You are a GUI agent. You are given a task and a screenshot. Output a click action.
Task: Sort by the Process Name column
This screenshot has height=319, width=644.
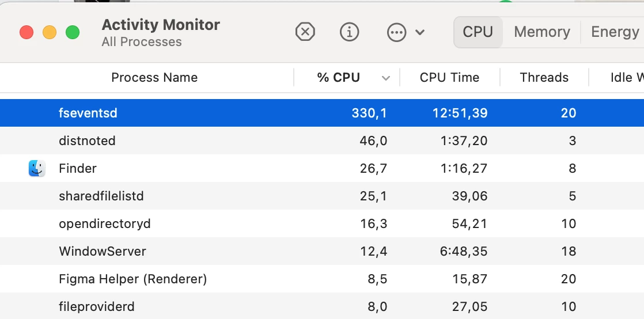[154, 78]
